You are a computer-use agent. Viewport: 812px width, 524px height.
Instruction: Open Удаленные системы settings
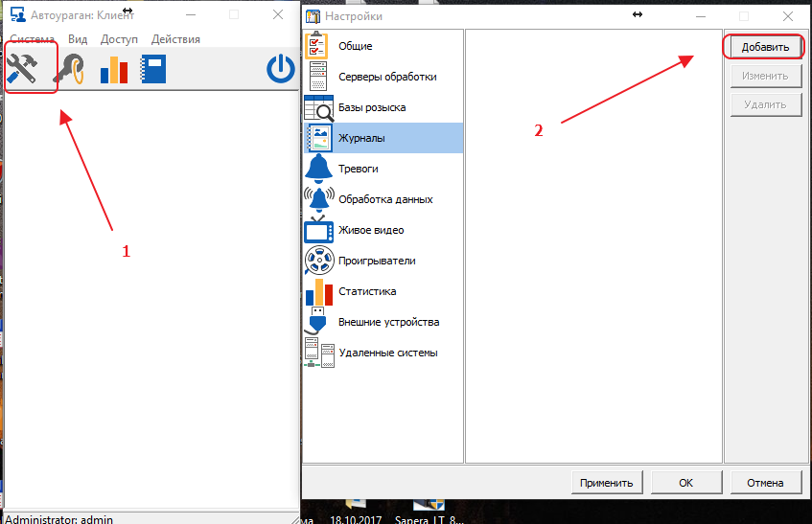387,353
